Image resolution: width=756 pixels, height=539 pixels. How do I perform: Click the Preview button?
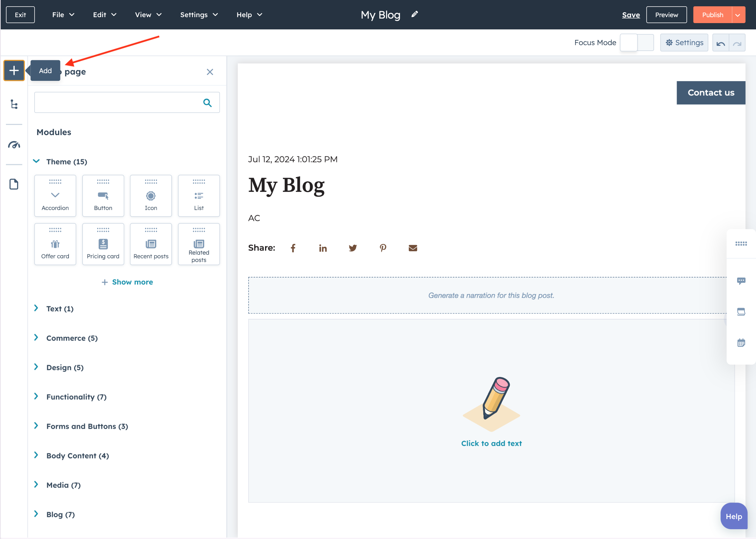click(666, 15)
